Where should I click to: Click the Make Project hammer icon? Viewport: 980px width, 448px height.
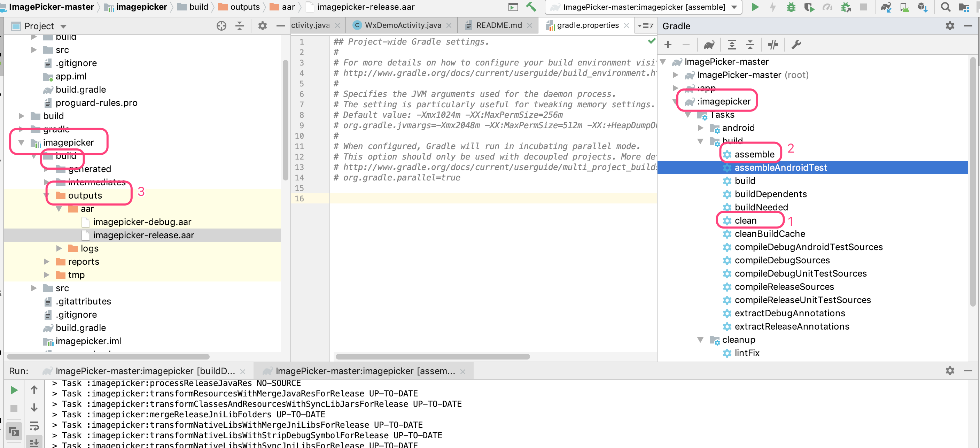point(531,7)
